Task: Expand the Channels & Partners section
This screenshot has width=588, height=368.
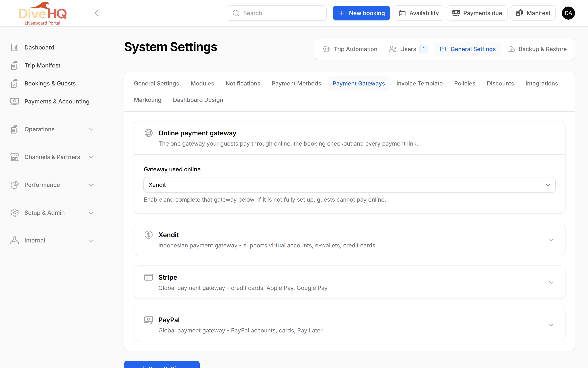Action: click(91, 157)
